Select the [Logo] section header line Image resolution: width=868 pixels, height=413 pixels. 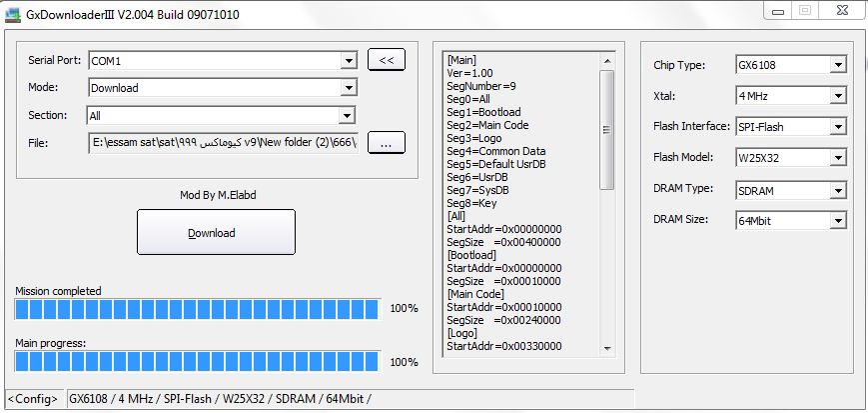[461, 333]
